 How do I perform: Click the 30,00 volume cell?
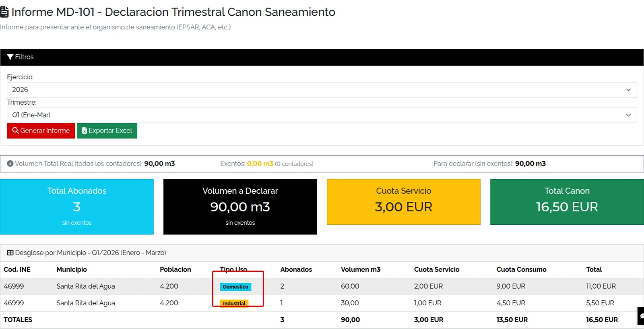point(350,303)
